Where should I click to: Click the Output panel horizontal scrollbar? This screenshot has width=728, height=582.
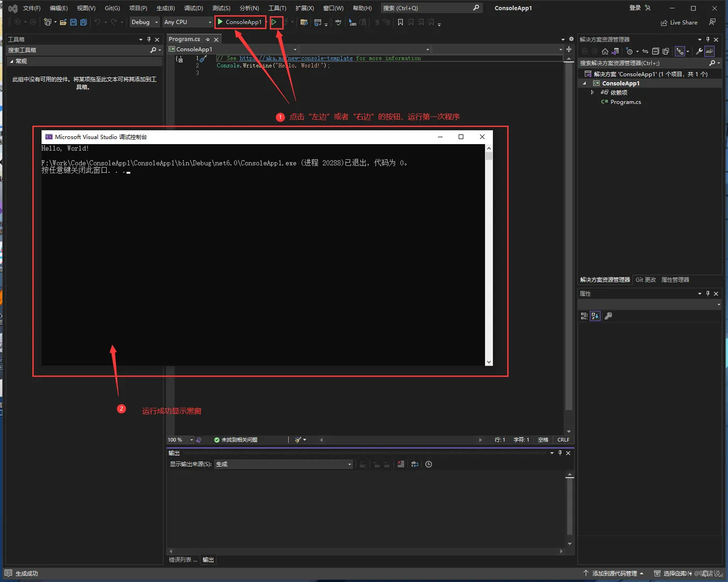pos(366,551)
